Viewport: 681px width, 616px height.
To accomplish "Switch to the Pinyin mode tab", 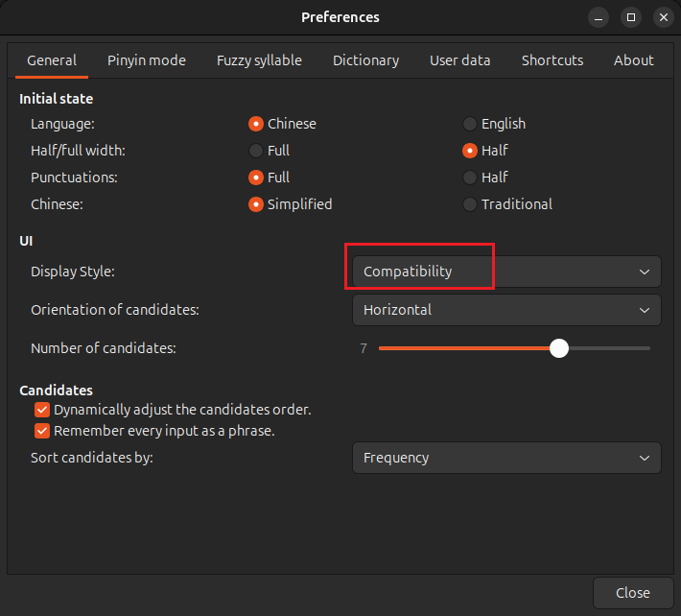I will pyautogui.click(x=147, y=60).
